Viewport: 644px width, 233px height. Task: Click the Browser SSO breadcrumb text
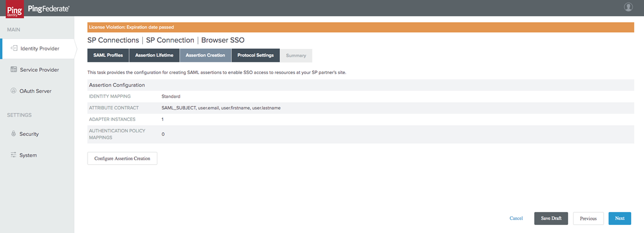tap(223, 40)
